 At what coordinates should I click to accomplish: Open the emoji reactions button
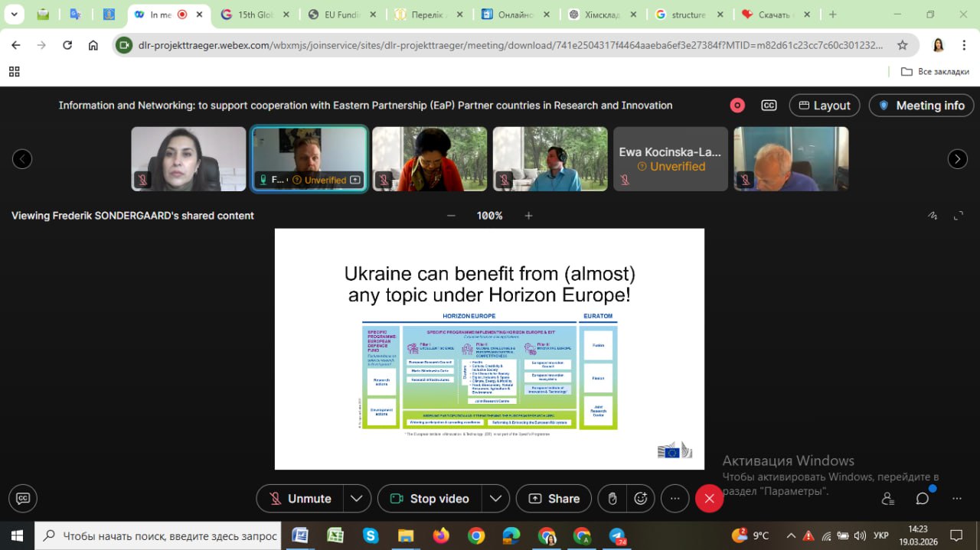tap(640, 499)
